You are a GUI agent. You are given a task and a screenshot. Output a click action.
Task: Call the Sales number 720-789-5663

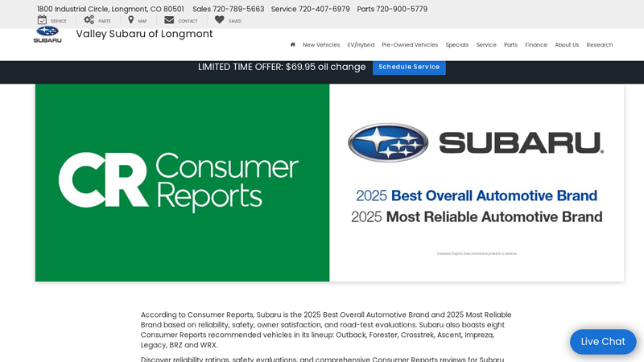point(238,9)
